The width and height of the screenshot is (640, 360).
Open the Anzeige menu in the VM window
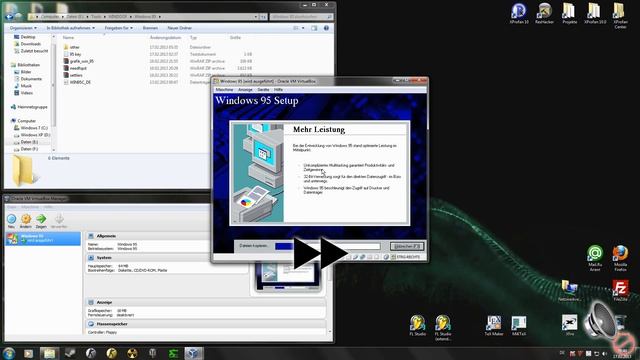[245, 89]
